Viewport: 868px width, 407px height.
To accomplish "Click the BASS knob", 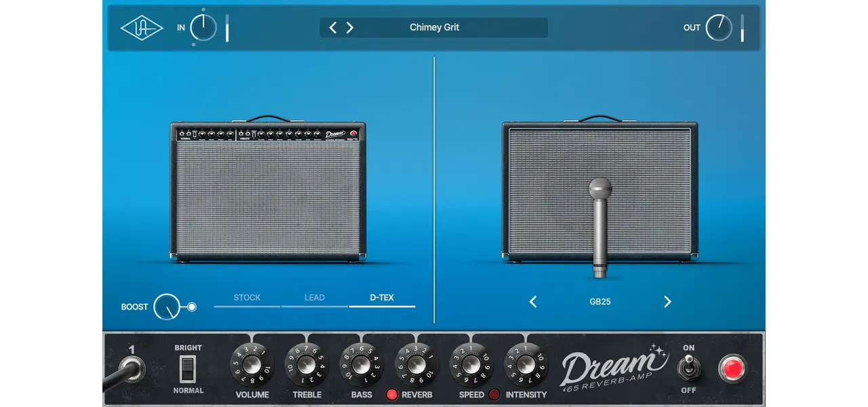I will coord(361,366).
